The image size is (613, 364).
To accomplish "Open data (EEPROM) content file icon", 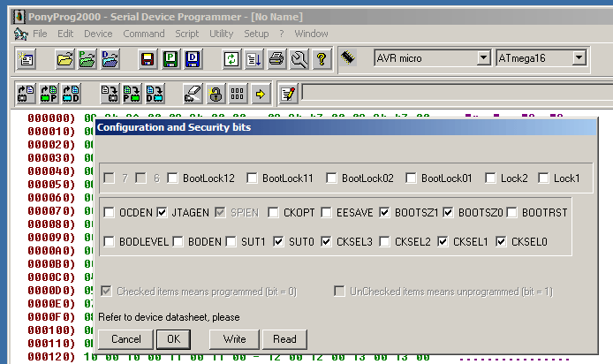I will pyautogui.click(x=110, y=59).
